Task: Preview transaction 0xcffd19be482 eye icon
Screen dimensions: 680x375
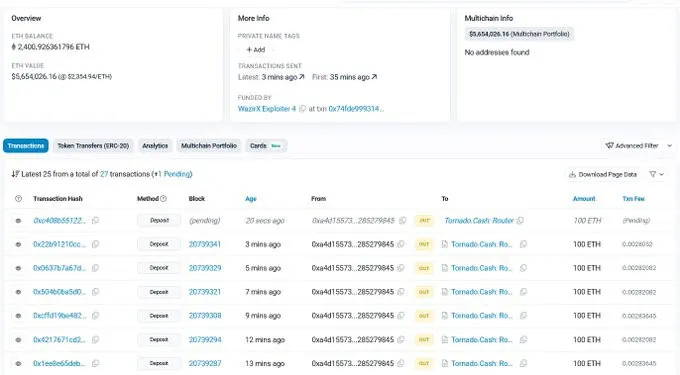Action: click(x=18, y=316)
